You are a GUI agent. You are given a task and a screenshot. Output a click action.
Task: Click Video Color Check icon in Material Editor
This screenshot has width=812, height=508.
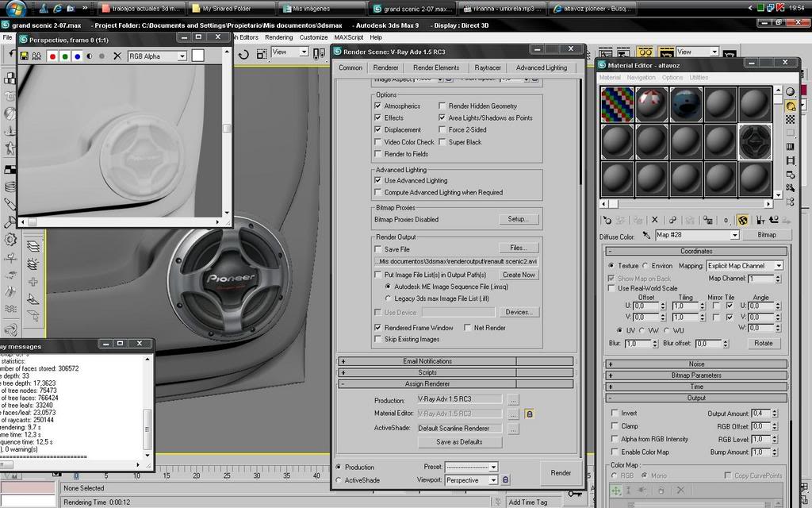click(x=791, y=147)
